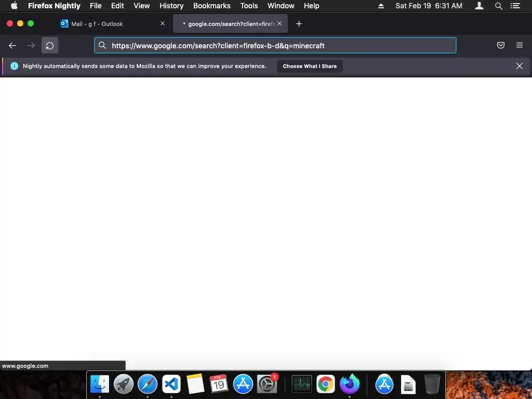Open the user account menu bar icon
The width and height of the screenshot is (532, 399).
click(479, 6)
